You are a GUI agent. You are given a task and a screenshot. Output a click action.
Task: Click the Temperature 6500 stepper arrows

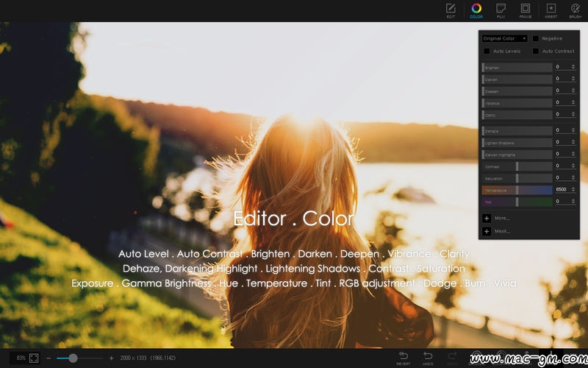coord(573,190)
